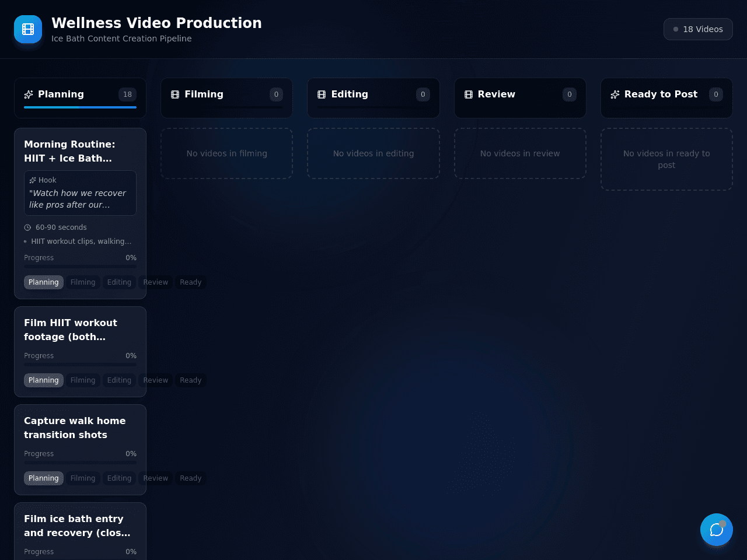The image size is (747, 560).
Task: Click the 60-90 seconds duration text
Action: point(61,228)
